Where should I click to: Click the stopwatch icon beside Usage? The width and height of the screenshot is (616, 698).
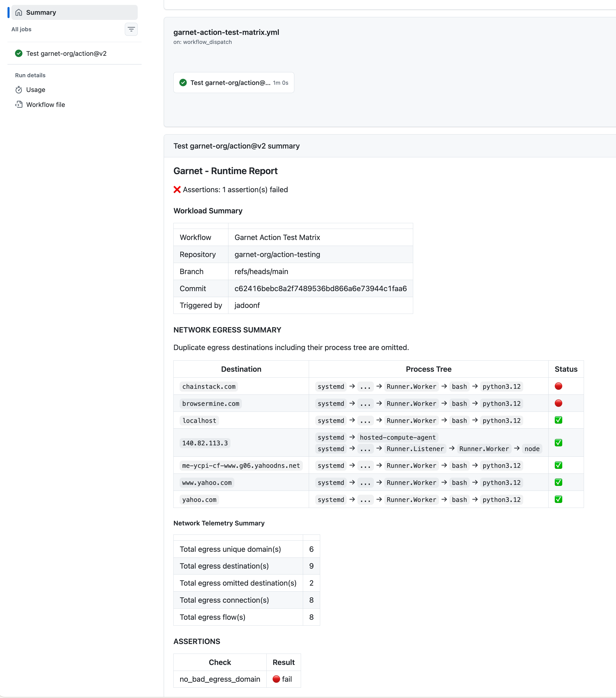tap(19, 89)
